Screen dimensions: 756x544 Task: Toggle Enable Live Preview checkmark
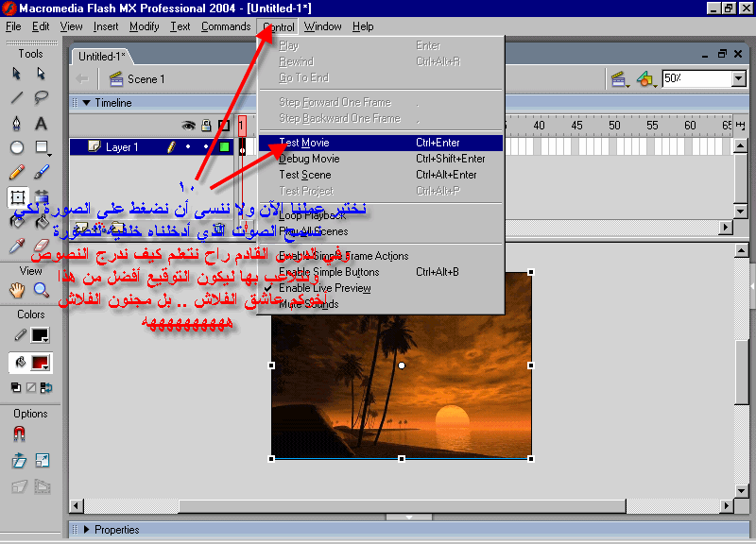[x=268, y=288]
